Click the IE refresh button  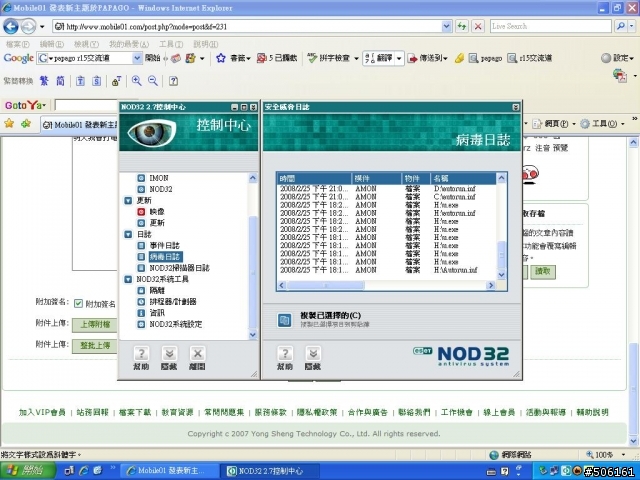point(462,27)
